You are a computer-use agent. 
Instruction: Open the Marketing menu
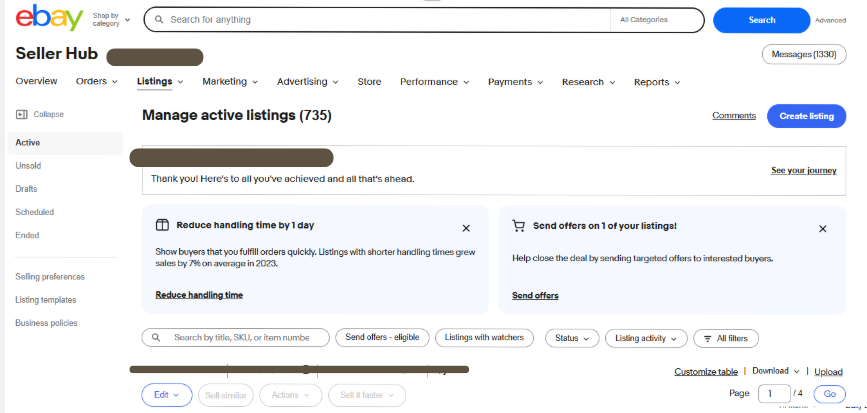230,82
